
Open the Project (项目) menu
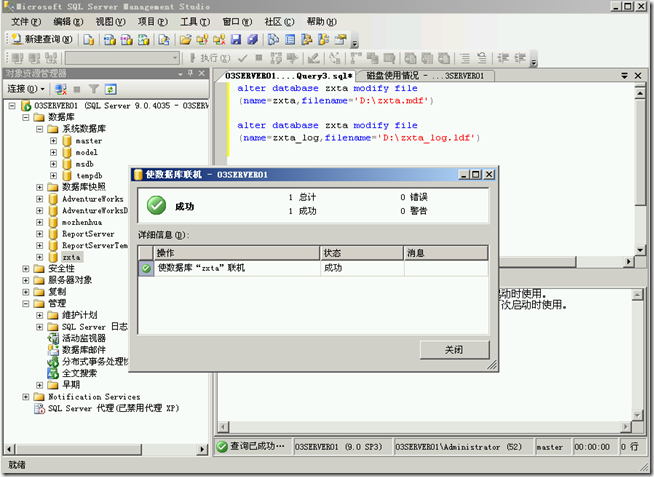click(153, 22)
